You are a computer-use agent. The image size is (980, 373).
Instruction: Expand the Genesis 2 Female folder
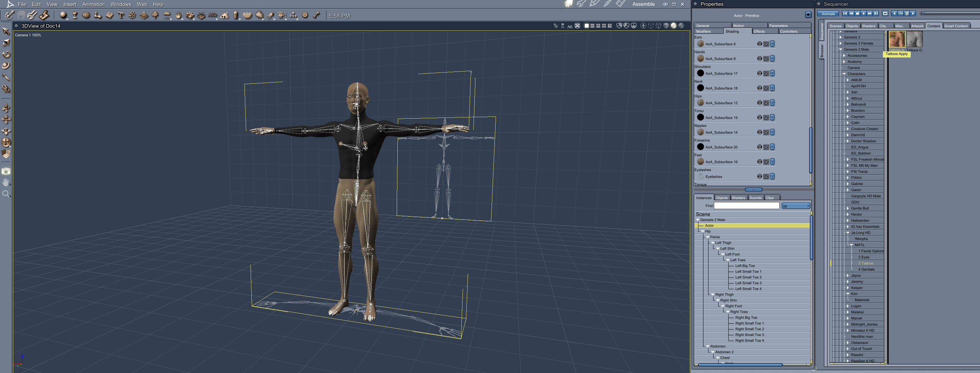[x=840, y=43]
